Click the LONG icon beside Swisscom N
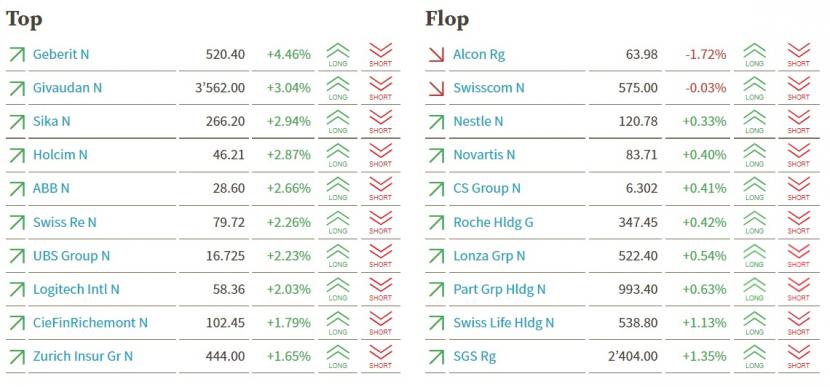Image resolution: width=830 pixels, height=387 pixels. [x=754, y=87]
